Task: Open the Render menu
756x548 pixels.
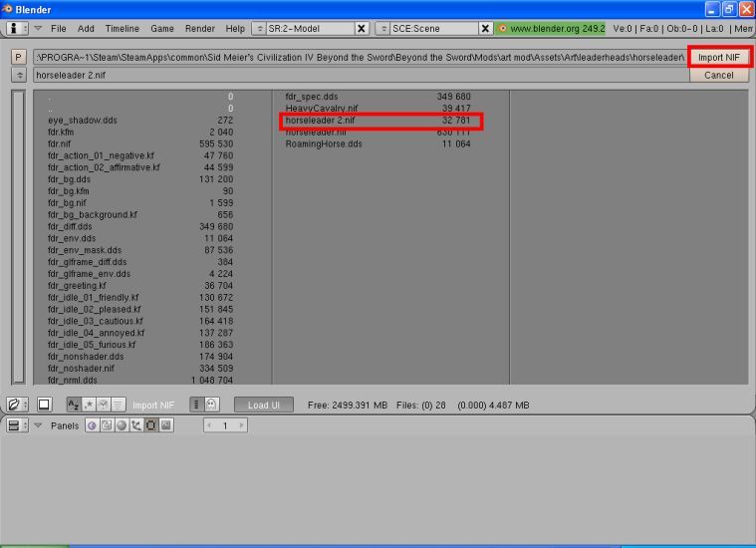Action: pos(199,29)
